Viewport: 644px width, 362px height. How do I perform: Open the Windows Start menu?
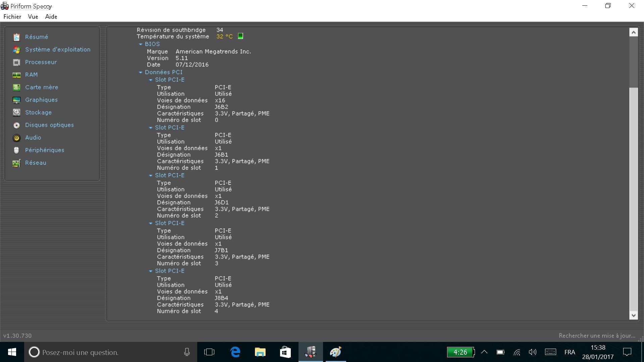click(12, 352)
